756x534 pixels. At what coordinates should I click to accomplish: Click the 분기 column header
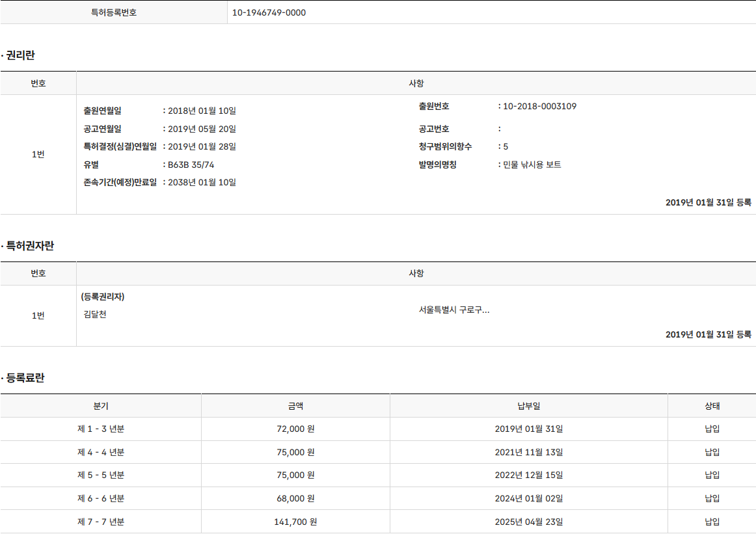[101, 406]
